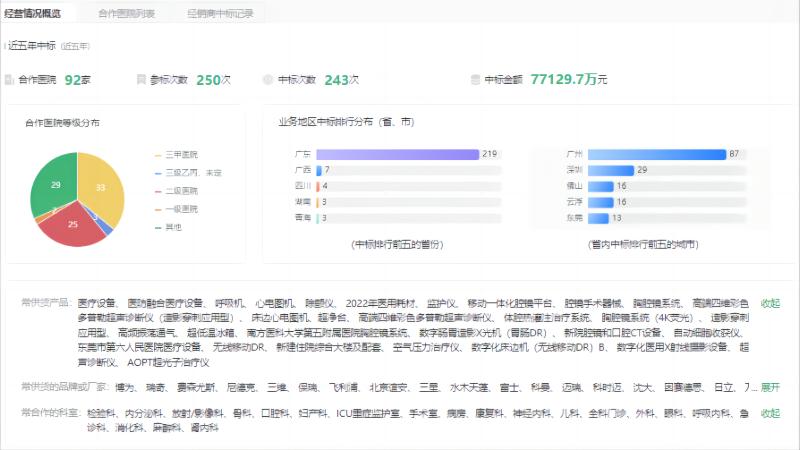Click the (省内中标排行前五的城市) caption
The image size is (800, 450).
point(643,245)
